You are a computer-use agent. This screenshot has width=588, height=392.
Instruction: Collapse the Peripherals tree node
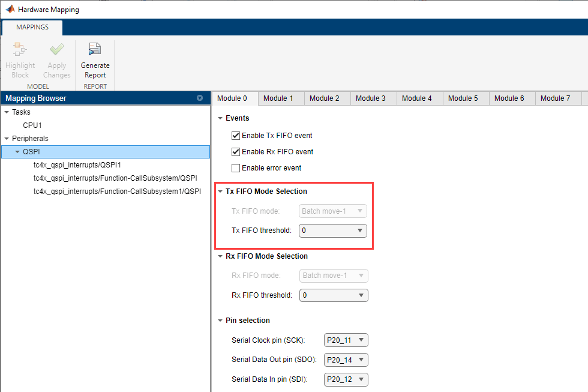[x=7, y=139]
